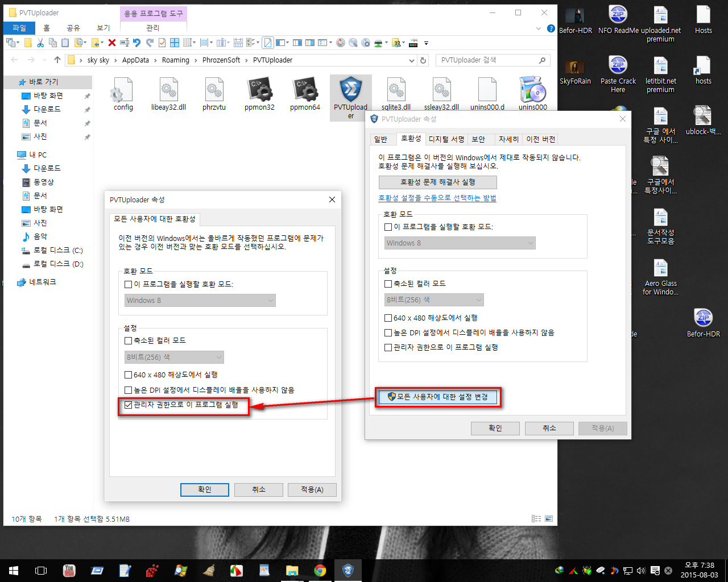
Task: Run the compatibility troubleshooter button
Action: pyautogui.click(x=437, y=182)
